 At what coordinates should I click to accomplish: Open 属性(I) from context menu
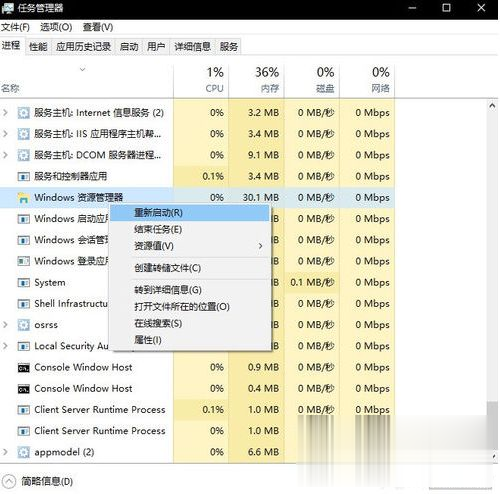coord(190,340)
